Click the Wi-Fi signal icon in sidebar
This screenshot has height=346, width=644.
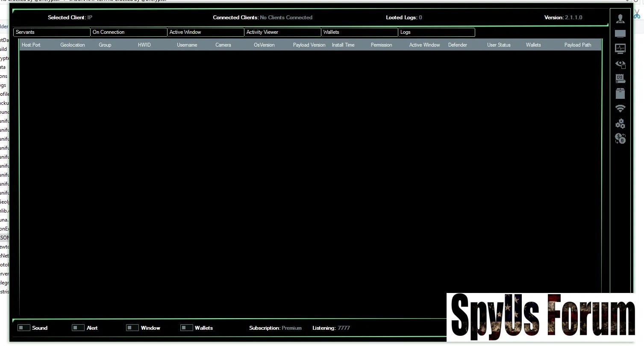[620, 109]
